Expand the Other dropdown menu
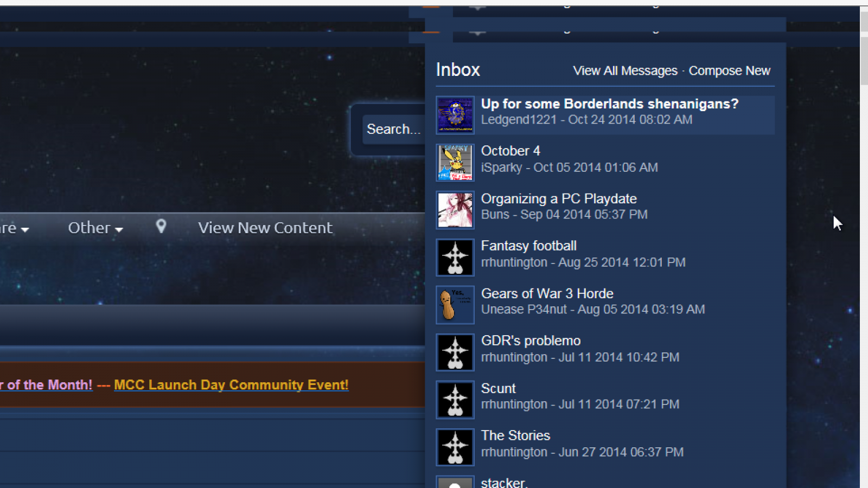868x488 pixels. pos(95,228)
